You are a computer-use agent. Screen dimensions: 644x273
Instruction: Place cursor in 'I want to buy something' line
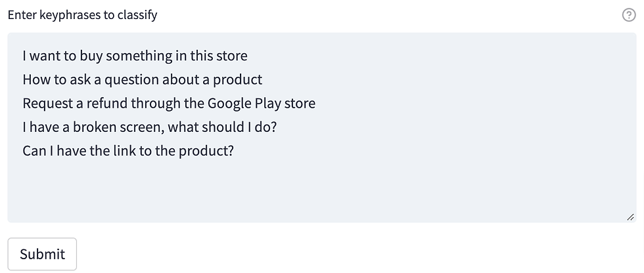(135, 56)
